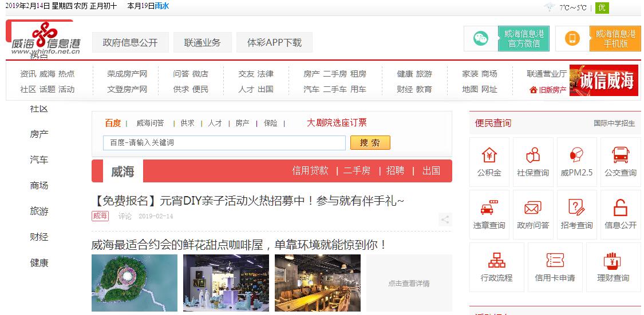Switch search source to 威海问答
Viewport: 644px width, 315px height.
tap(150, 123)
